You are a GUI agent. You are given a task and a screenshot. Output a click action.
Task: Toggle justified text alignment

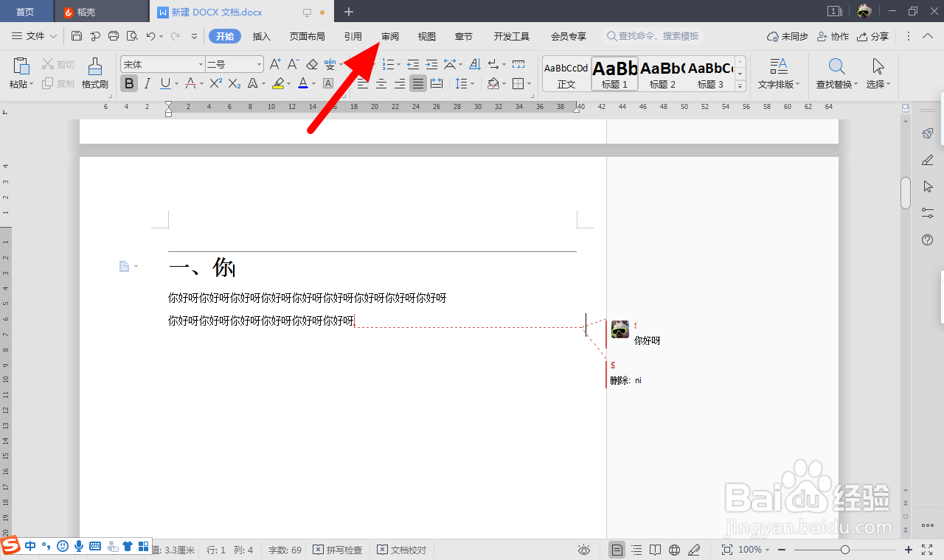(418, 83)
